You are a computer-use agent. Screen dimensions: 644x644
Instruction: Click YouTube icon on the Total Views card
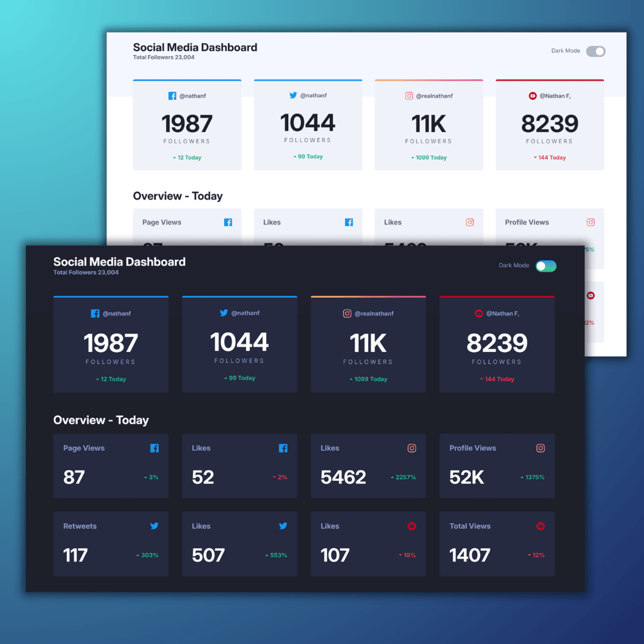click(x=540, y=526)
